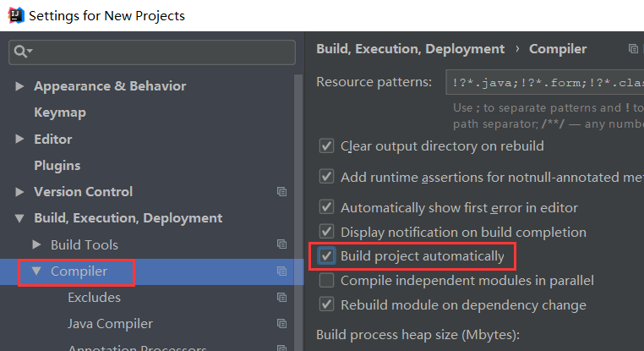This screenshot has height=351, width=644.
Task: Expand the Appearance & Behavior section
Action: (x=19, y=86)
